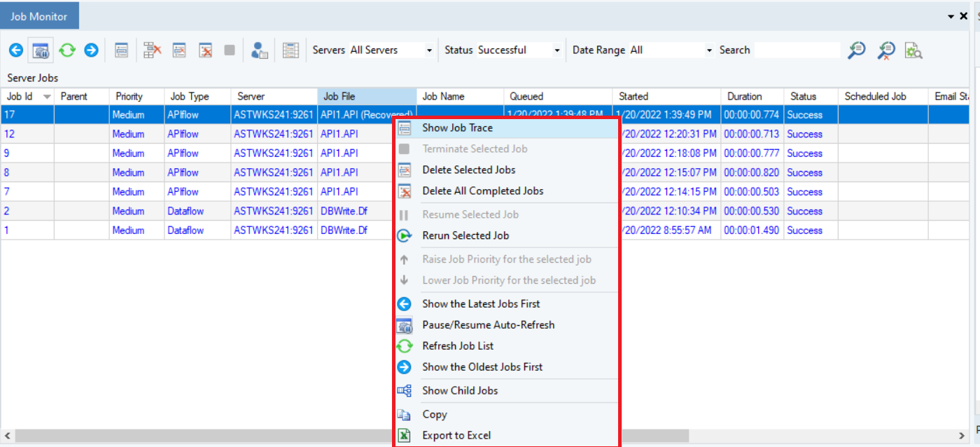This screenshot has height=447, width=980.
Task: Select Rerun Selected Job in context menu
Action: 465,235
